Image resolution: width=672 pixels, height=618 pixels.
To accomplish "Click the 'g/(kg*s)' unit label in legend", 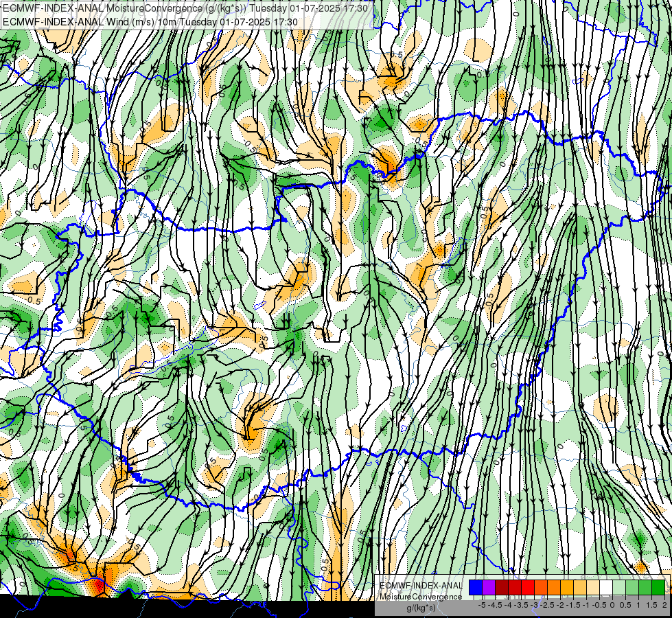I will (421, 608).
